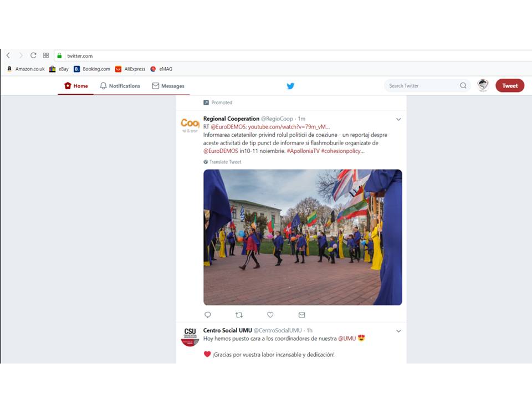Image resolution: width=532 pixels, height=399 pixels.
Task: Open the #ApolloniaTV hashtag
Action: [303, 151]
